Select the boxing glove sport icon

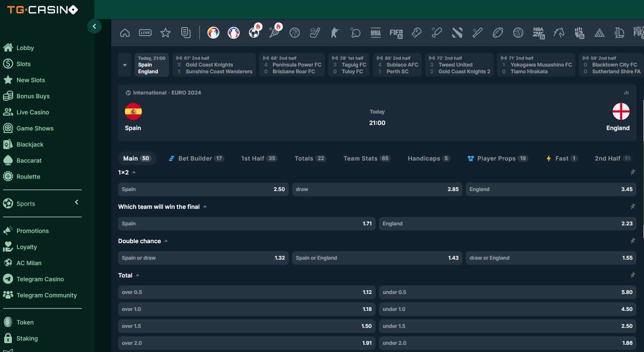pyautogui.click(x=417, y=33)
